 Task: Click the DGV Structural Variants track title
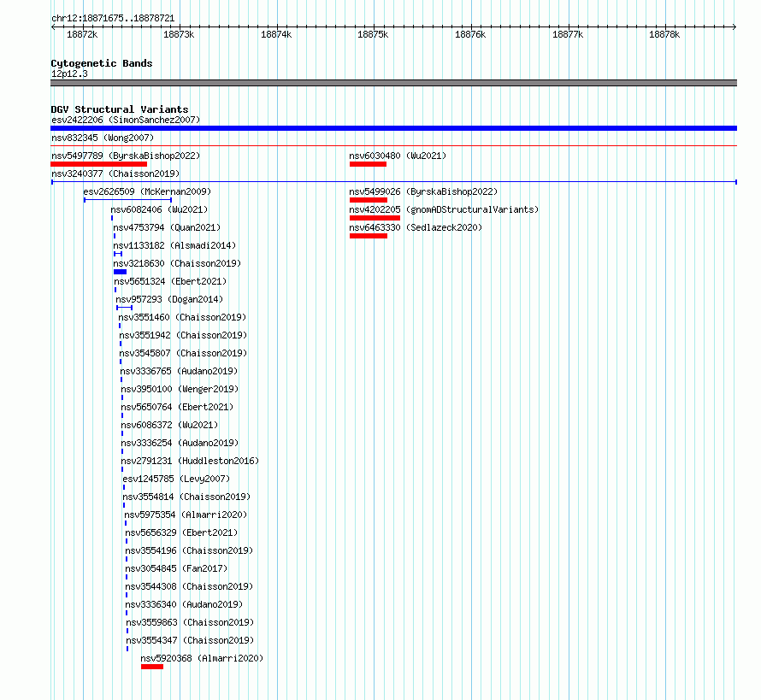120,109
